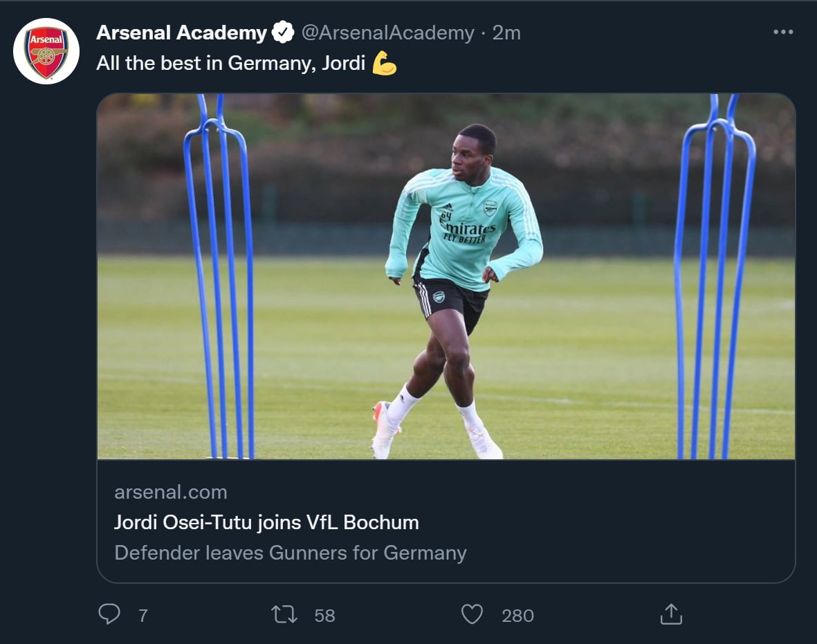Click the Arsenal crest profile avatar
Viewport: 817px width, 644px height.
(46, 52)
